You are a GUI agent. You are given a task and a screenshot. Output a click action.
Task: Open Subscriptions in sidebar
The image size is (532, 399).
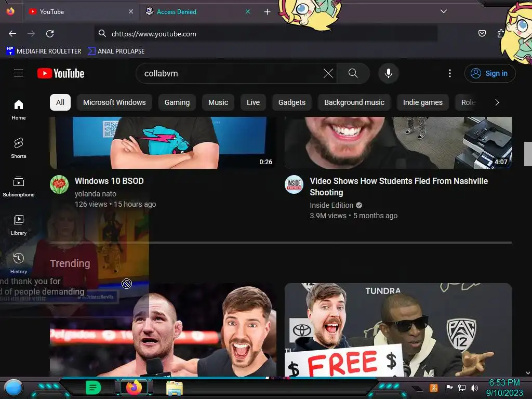click(19, 187)
